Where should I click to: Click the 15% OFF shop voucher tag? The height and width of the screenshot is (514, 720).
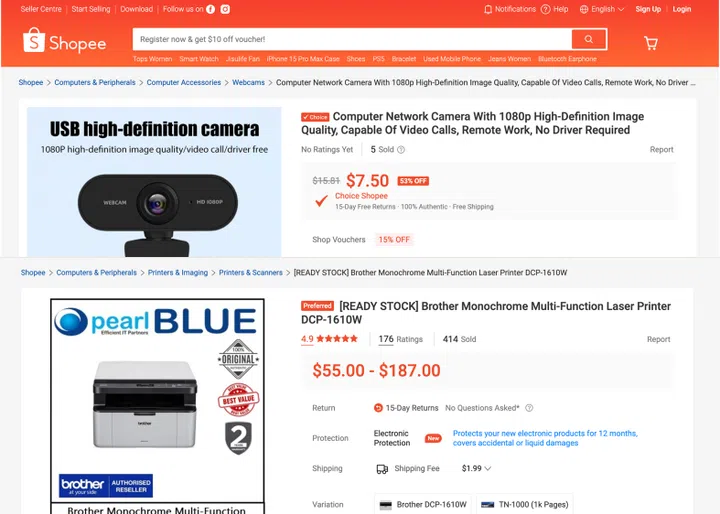coord(394,240)
